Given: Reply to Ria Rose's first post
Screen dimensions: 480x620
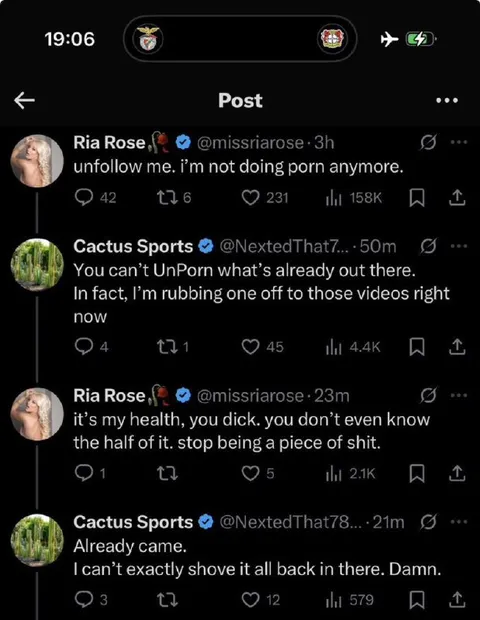Looking at the screenshot, I should click(x=83, y=198).
